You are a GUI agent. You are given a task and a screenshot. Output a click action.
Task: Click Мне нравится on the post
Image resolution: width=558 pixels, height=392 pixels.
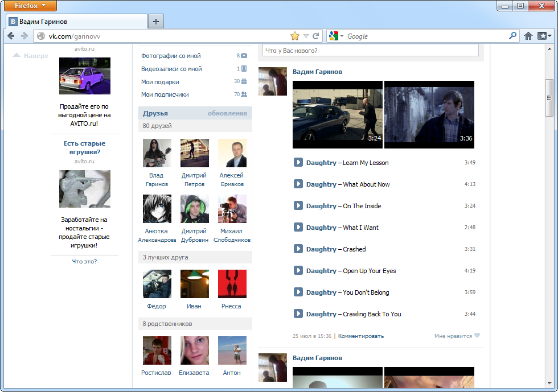(x=453, y=336)
